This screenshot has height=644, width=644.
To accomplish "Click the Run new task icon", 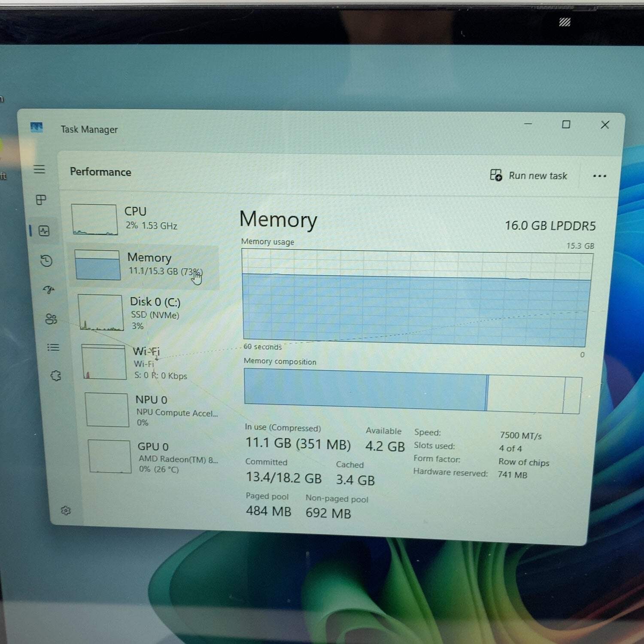I will pos(496,175).
